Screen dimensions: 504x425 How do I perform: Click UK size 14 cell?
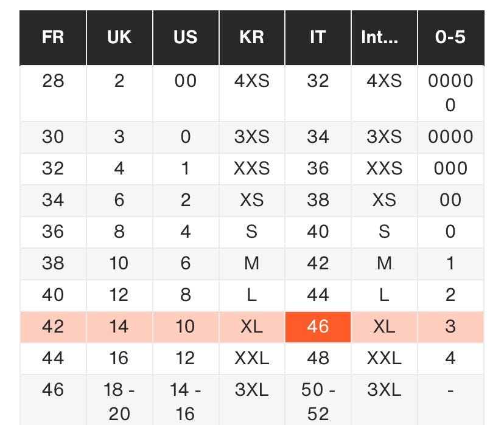pyautogui.click(x=119, y=327)
